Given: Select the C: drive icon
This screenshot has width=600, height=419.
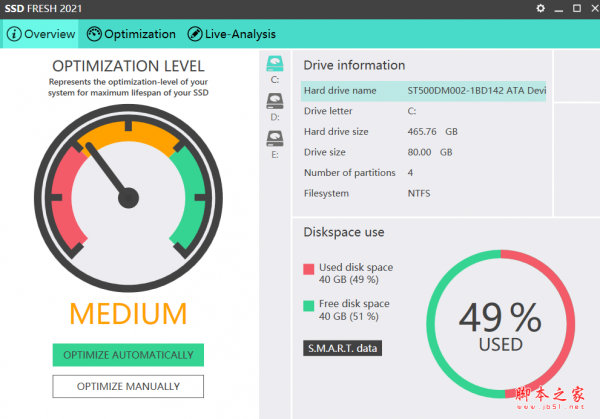Looking at the screenshot, I should pos(275,64).
